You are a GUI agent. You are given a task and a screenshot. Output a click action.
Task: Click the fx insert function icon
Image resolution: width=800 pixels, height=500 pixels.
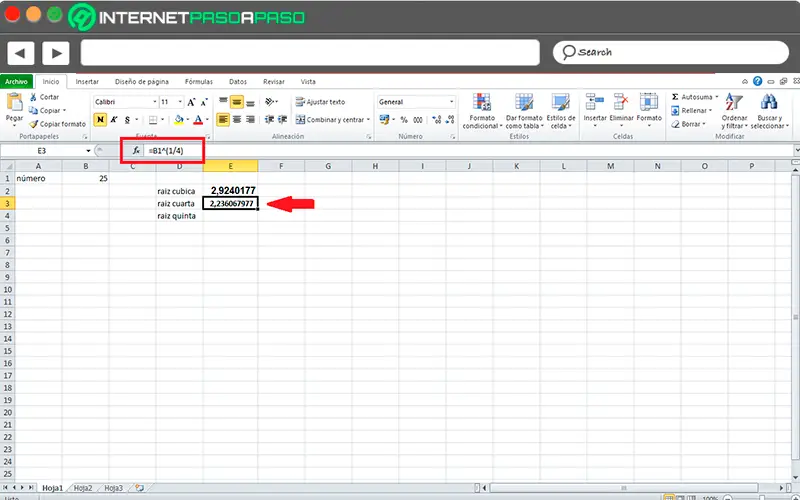coord(136,151)
